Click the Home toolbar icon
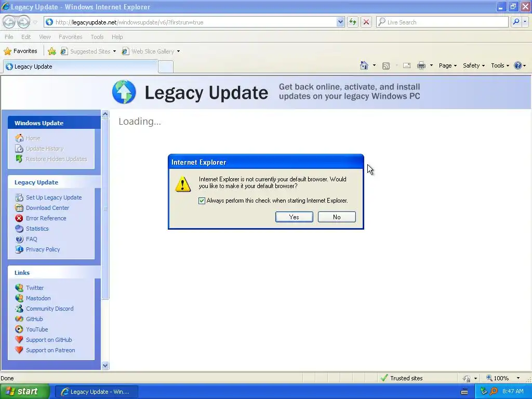The height and width of the screenshot is (399, 532). (x=364, y=65)
